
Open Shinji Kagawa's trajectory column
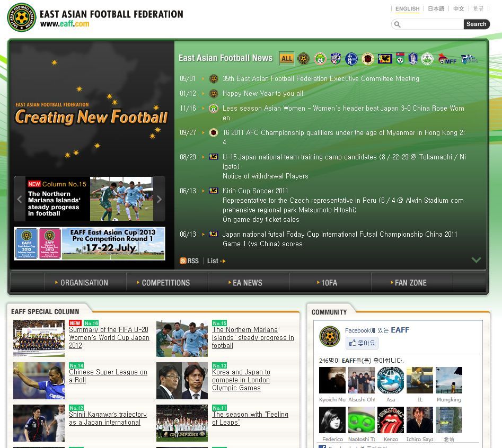[108, 418]
